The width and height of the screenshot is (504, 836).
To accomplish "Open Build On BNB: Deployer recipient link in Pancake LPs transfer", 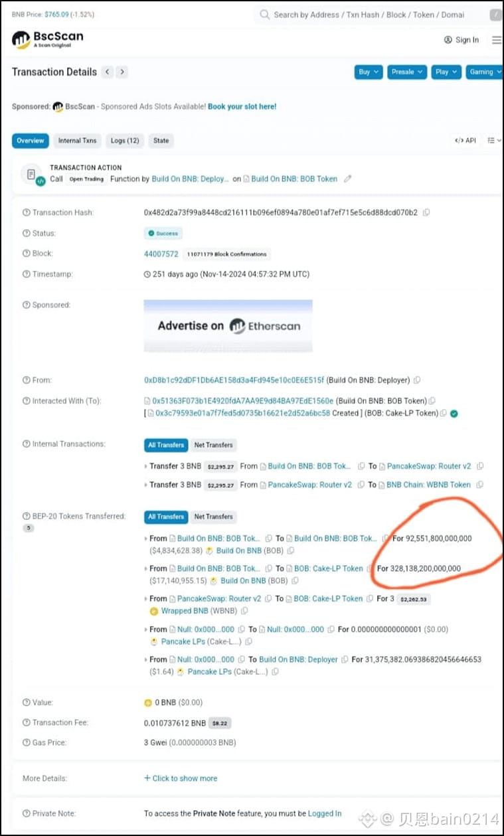I will click(298, 659).
